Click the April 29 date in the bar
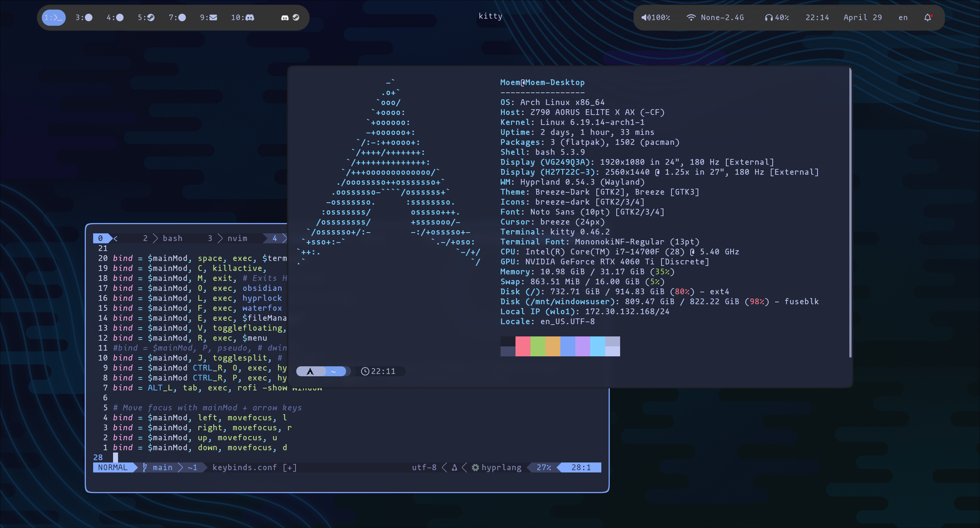980x528 pixels. point(863,18)
